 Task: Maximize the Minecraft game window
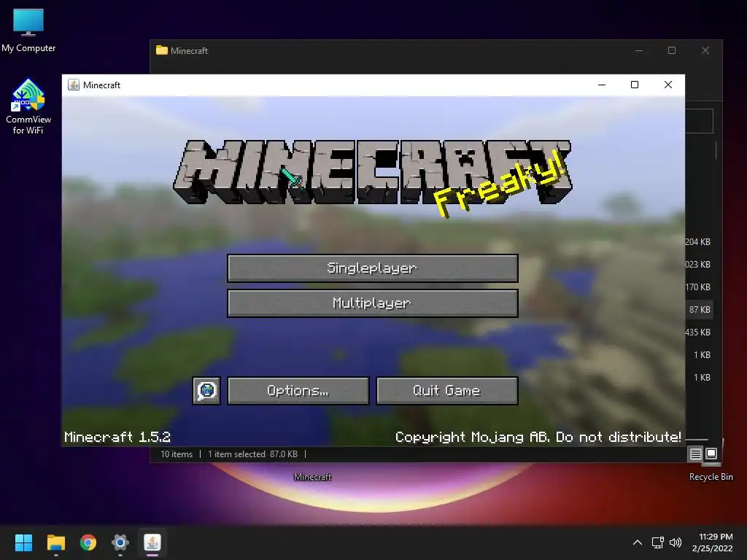click(635, 85)
